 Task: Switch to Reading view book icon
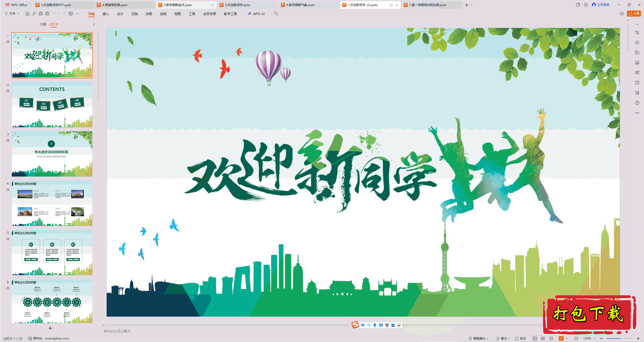(551, 338)
